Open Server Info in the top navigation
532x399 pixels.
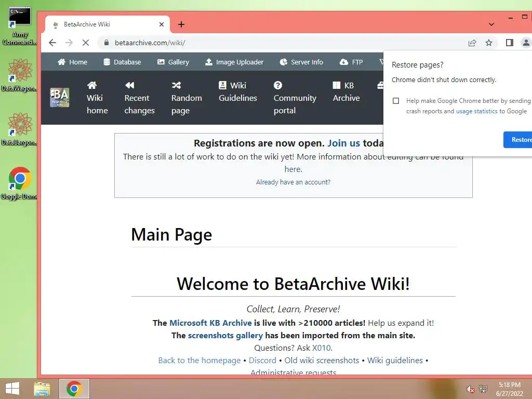[301, 62]
